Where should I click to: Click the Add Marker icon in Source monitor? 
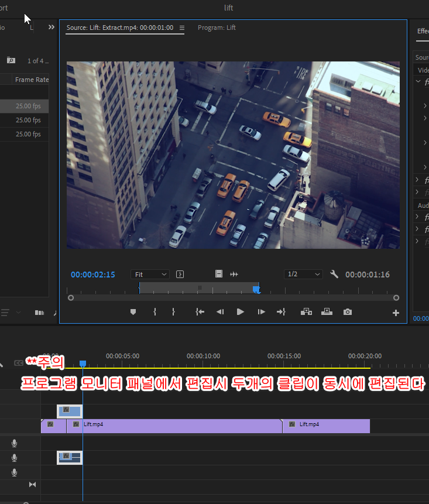[133, 312]
